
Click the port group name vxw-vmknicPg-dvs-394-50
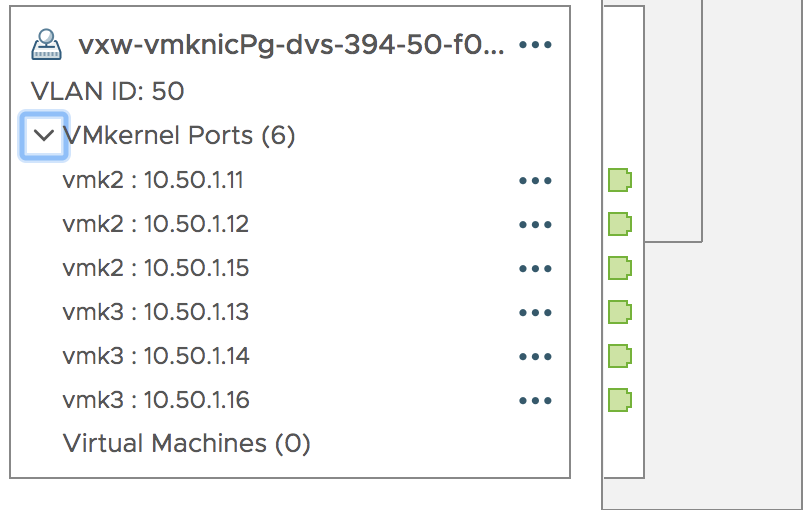click(291, 45)
